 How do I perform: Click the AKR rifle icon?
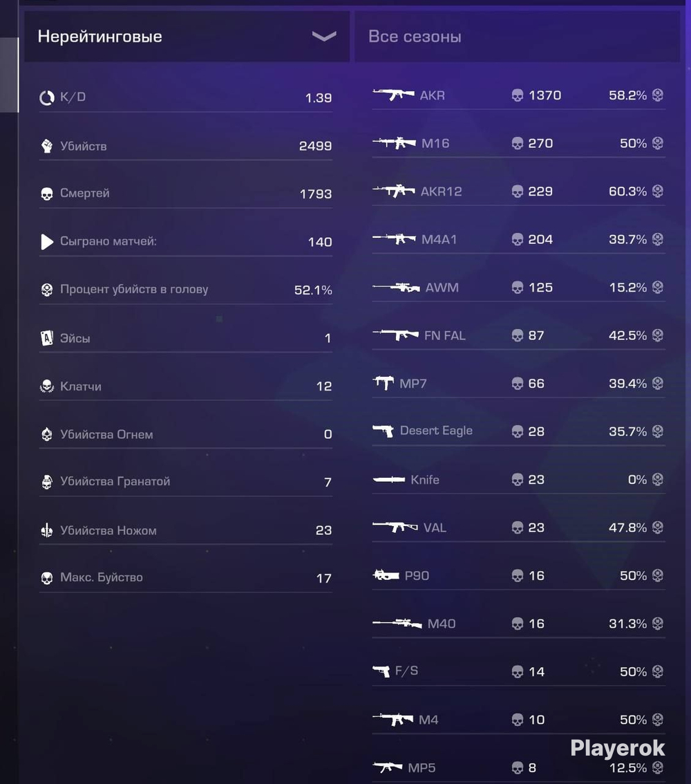[x=393, y=94]
